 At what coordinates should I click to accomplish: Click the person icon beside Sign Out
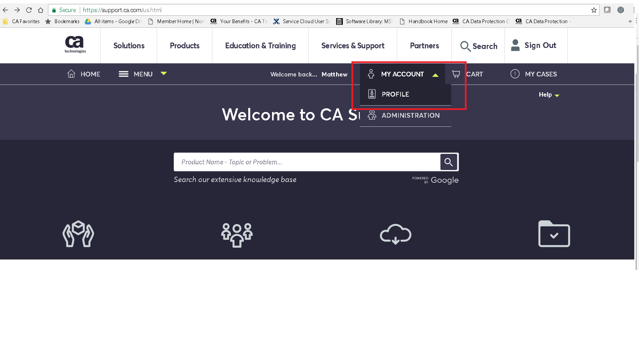(x=515, y=45)
